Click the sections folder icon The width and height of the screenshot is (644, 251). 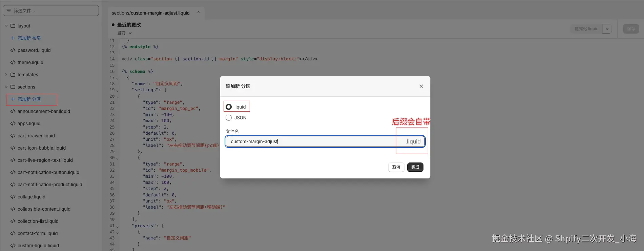click(x=13, y=87)
